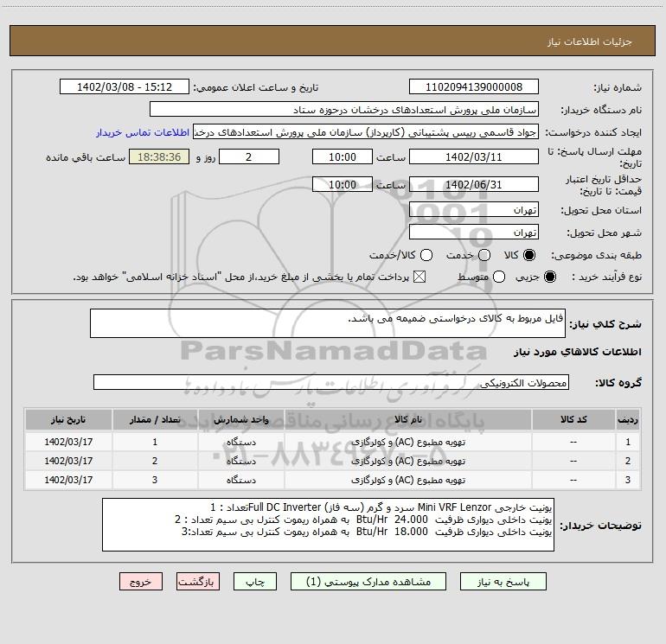The height and width of the screenshot is (644, 666).
Task: Click the پاسخ به نیاز button
Action: click(503, 582)
